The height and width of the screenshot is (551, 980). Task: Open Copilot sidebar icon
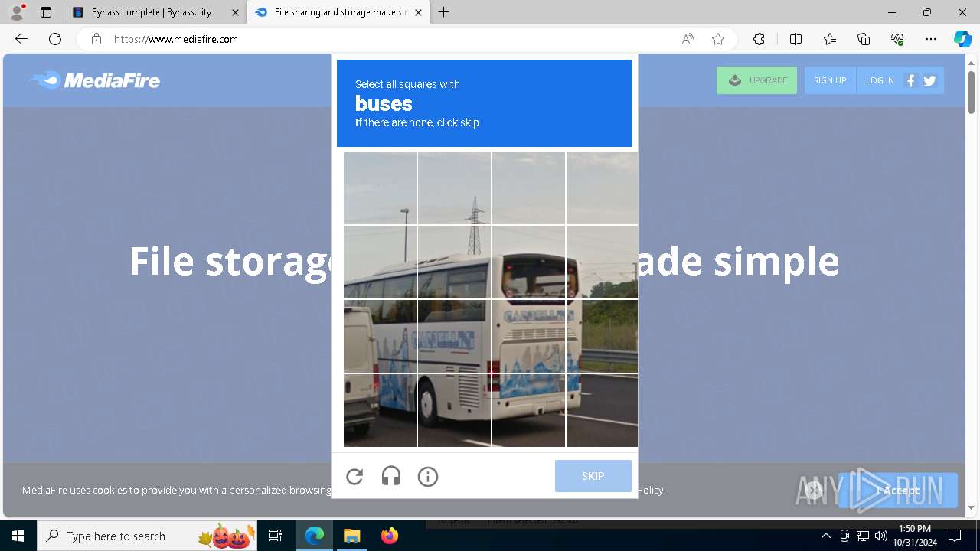click(x=962, y=39)
